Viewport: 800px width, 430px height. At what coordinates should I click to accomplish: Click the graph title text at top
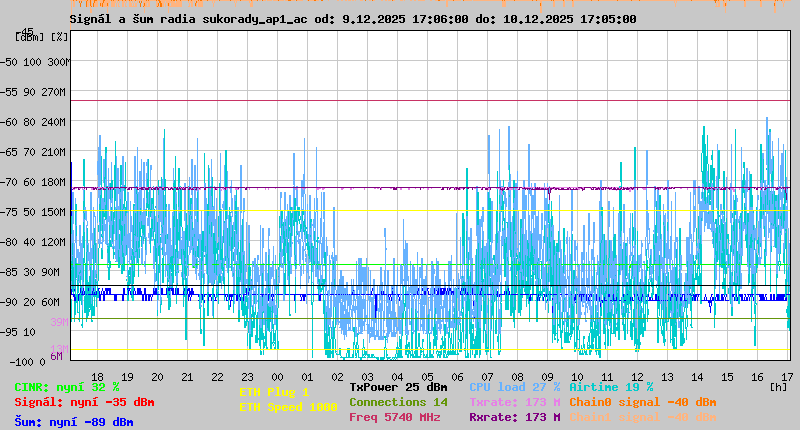[x=353, y=19]
